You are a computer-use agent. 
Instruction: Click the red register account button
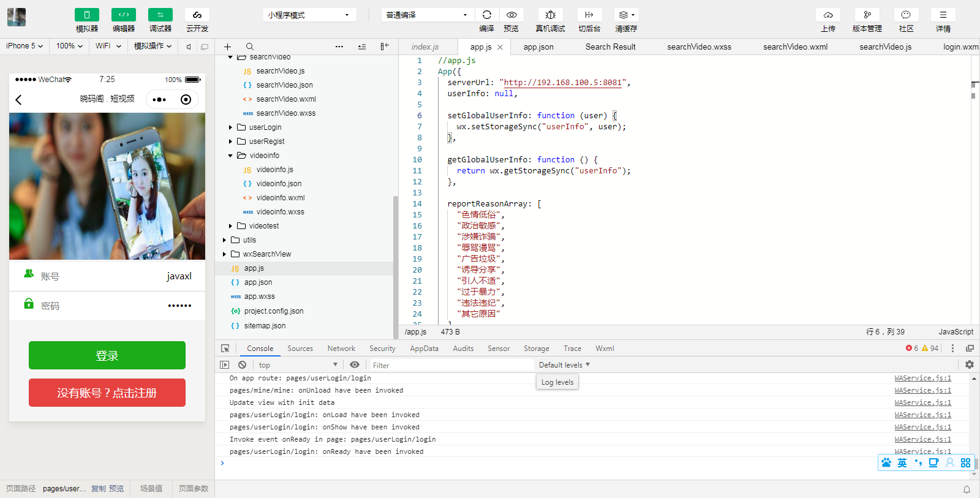(107, 393)
